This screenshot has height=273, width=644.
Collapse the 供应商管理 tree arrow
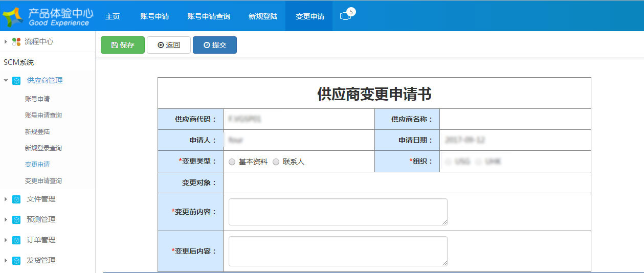[x=6, y=81]
